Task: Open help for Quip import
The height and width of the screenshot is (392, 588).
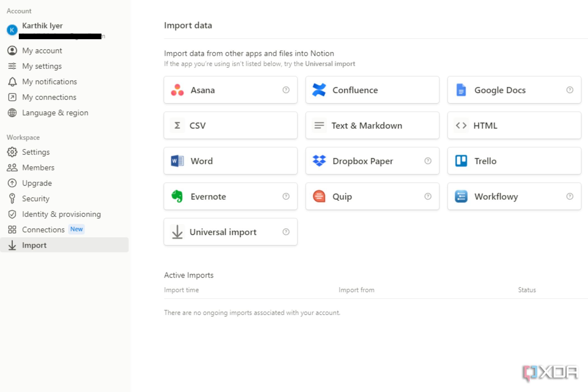Action: (x=428, y=196)
